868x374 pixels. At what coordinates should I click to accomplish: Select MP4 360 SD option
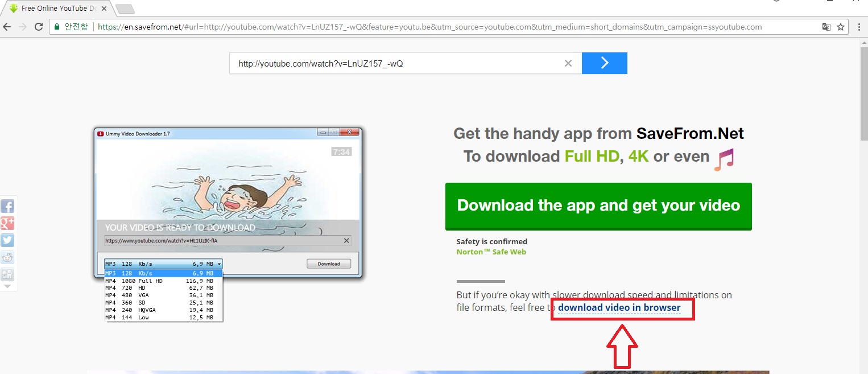pyautogui.click(x=163, y=303)
